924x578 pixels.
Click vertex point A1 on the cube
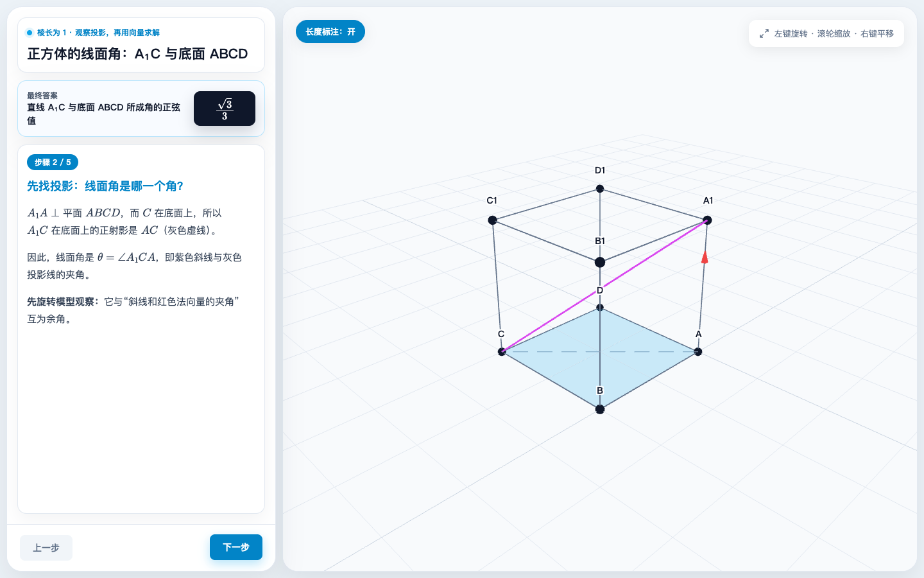[x=707, y=220]
